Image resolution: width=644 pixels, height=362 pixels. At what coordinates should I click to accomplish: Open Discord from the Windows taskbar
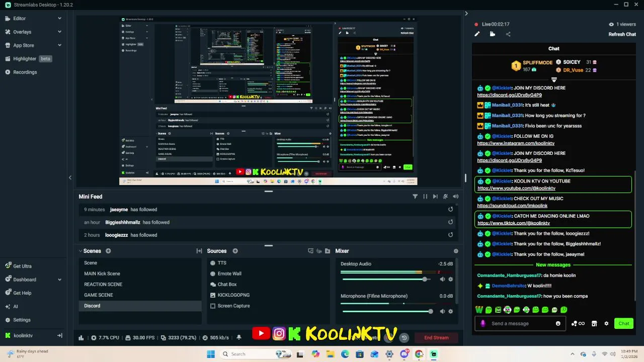(x=404, y=354)
